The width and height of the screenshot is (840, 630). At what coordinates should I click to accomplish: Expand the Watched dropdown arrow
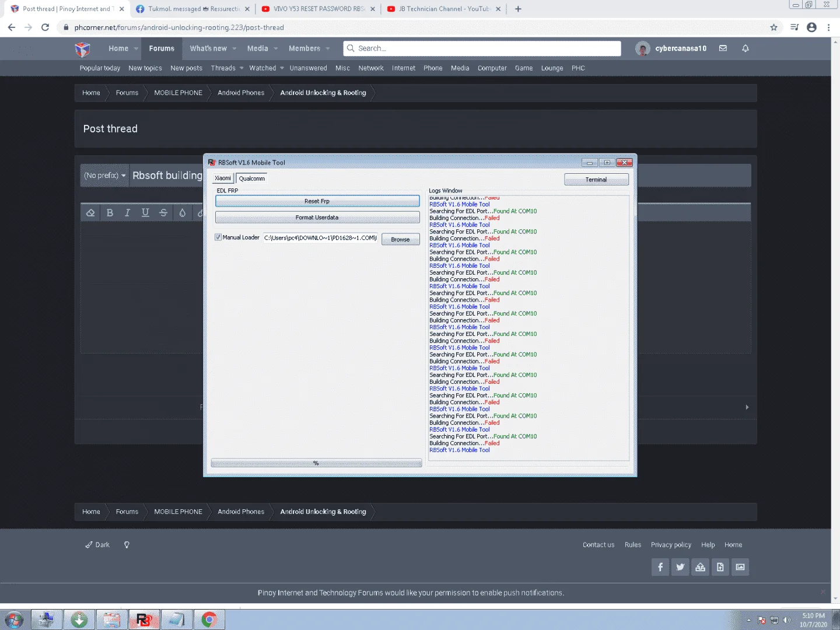pyautogui.click(x=282, y=68)
